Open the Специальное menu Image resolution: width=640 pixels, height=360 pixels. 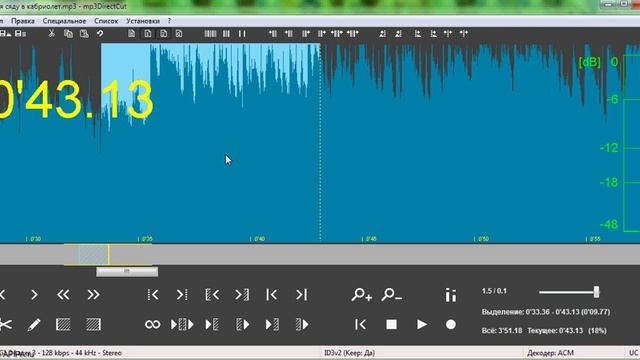[x=64, y=21]
